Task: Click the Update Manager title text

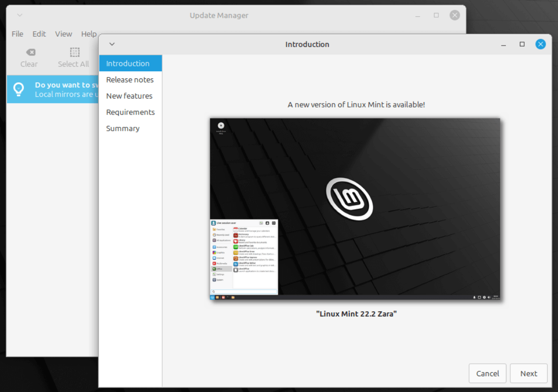Action: click(219, 15)
